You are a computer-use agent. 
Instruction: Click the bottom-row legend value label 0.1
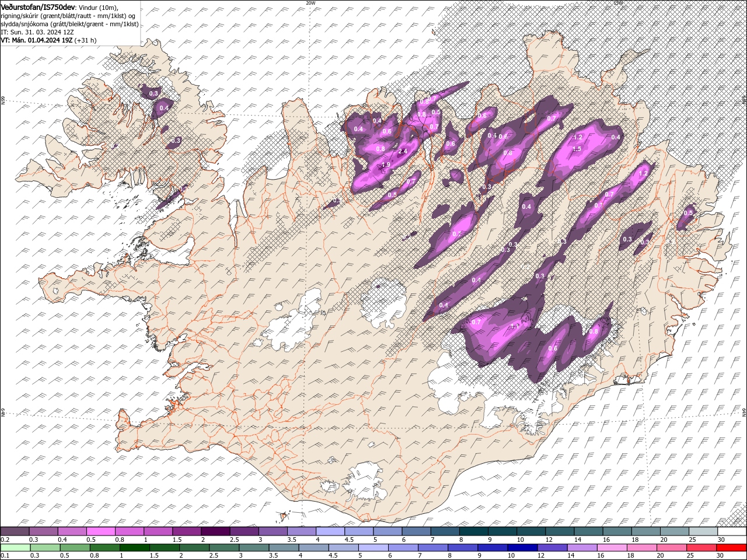pos(5,556)
